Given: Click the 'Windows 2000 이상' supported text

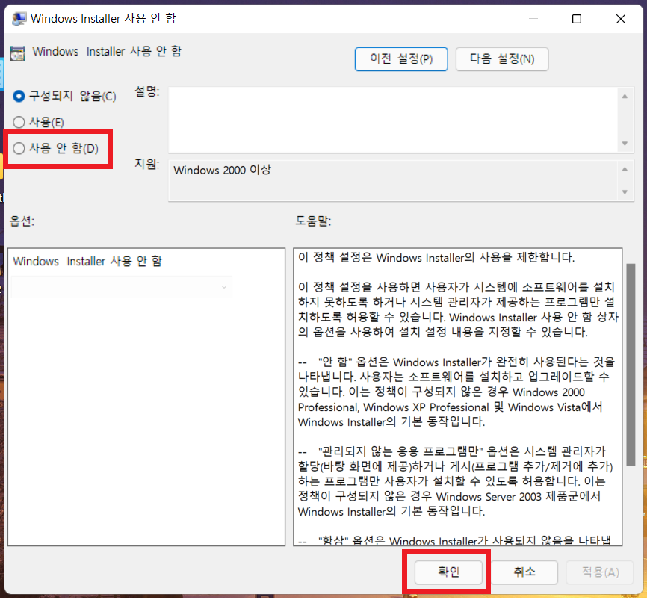Looking at the screenshot, I should tap(222, 170).
